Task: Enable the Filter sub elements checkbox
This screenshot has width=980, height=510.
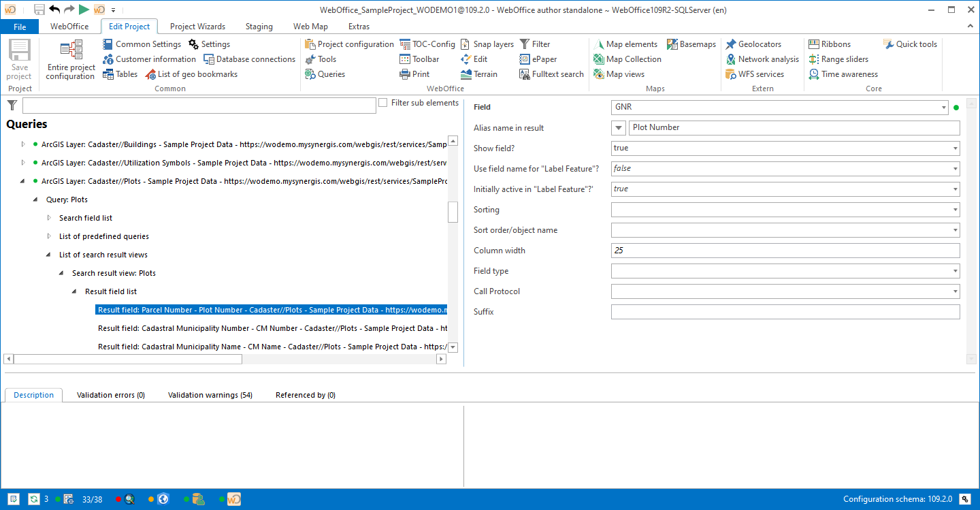Action: click(384, 103)
